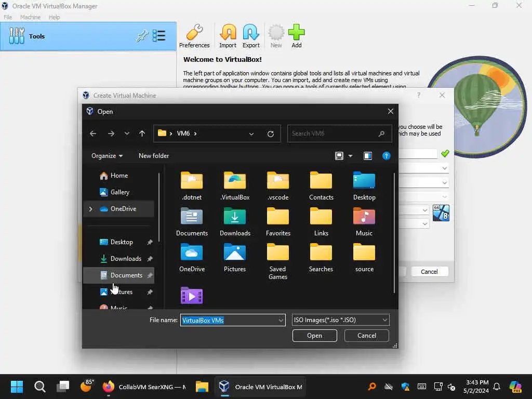
Task: Open taskbar Search
Action: click(39, 387)
